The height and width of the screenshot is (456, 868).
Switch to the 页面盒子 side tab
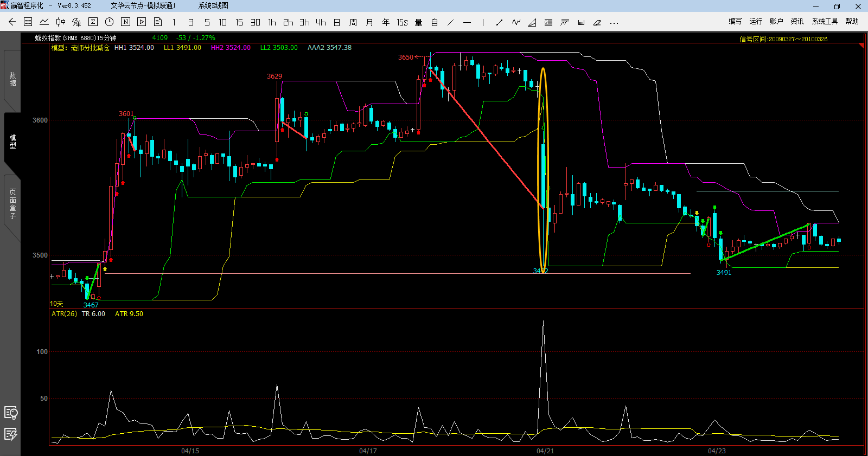12,204
